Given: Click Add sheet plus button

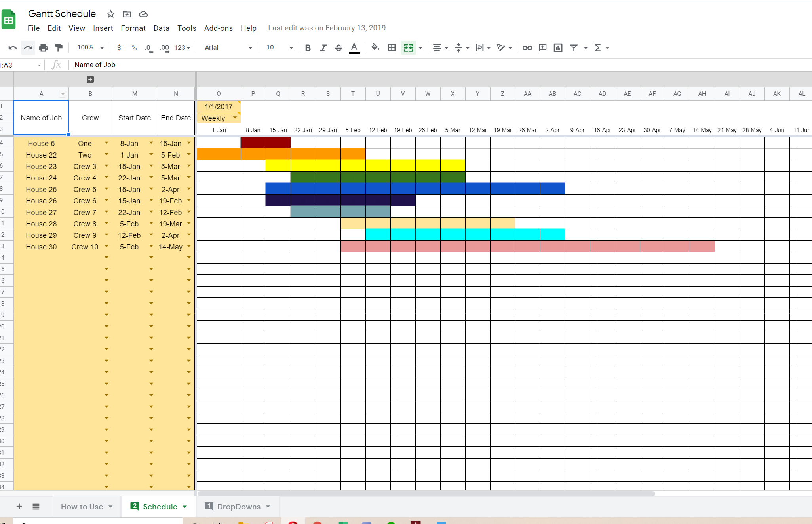Looking at the screenshot, I should coord(19,506).
